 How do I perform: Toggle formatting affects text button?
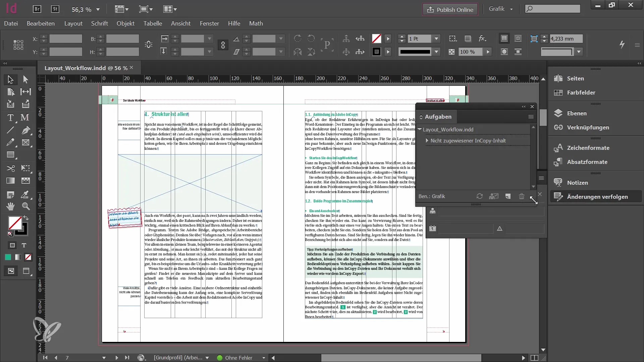click(24, 245)
